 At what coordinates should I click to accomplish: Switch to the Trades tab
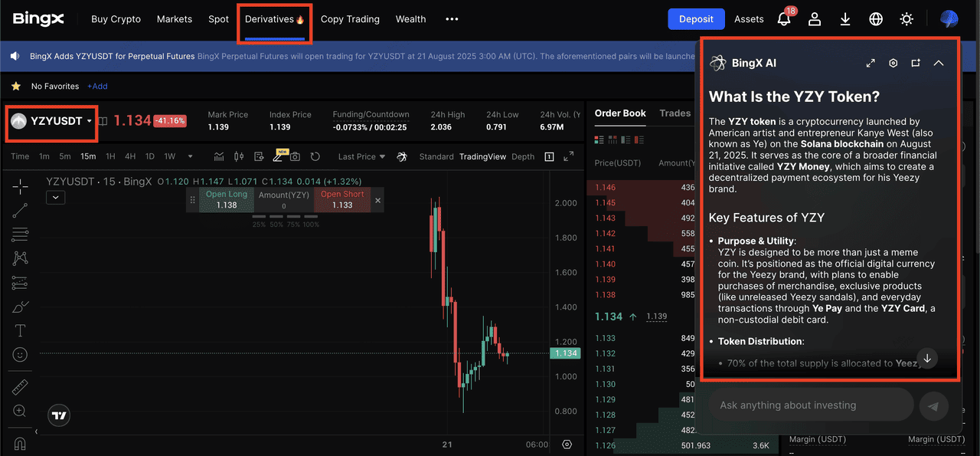(675, 113)
